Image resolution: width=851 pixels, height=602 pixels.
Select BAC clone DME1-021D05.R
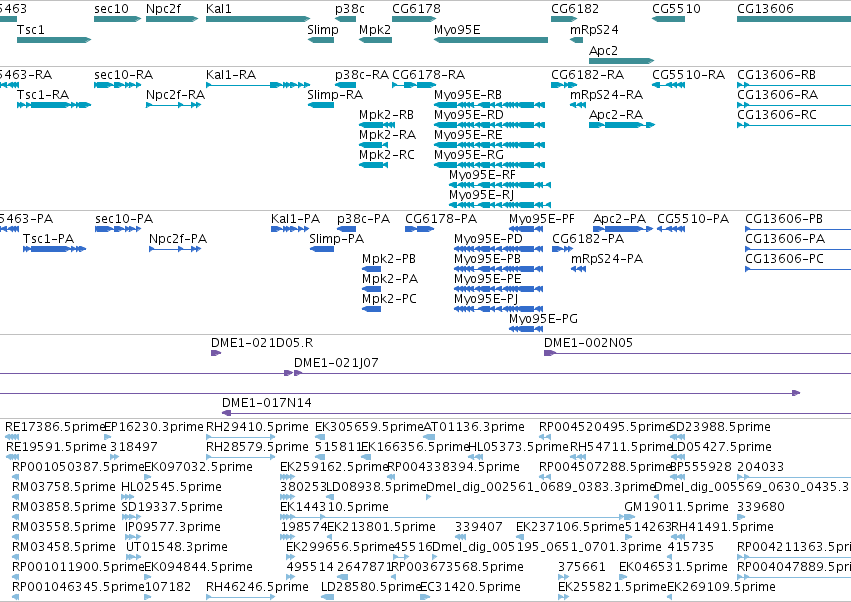point(216,353)
